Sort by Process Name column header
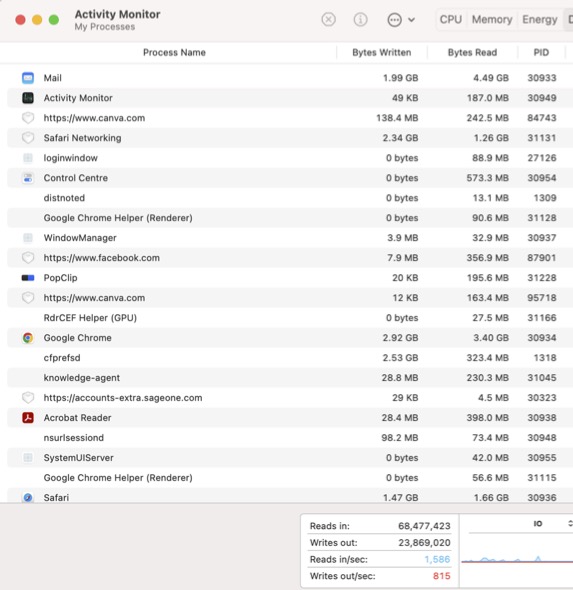The height and width of the screenshot is (590, 573). [174, 52]
